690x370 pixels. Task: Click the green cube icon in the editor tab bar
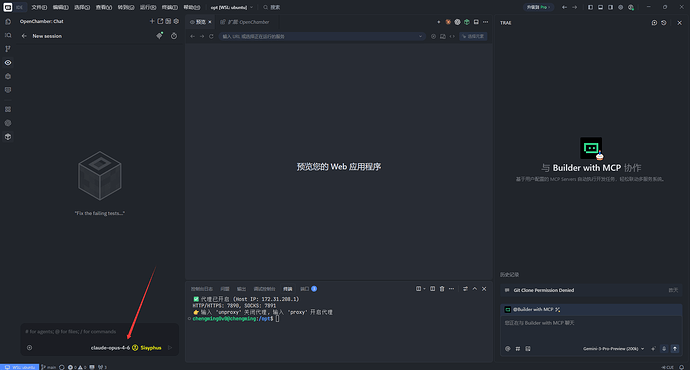coord(466,22)
